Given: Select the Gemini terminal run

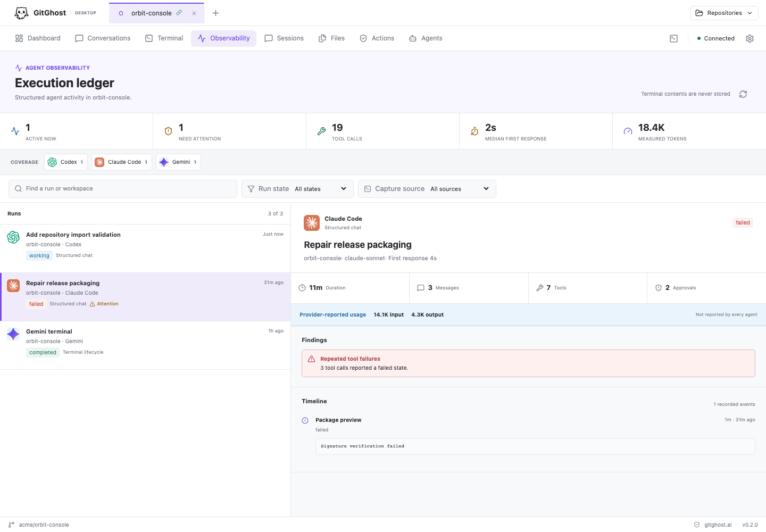Looking at the screenshot, I should coord(145,345).
